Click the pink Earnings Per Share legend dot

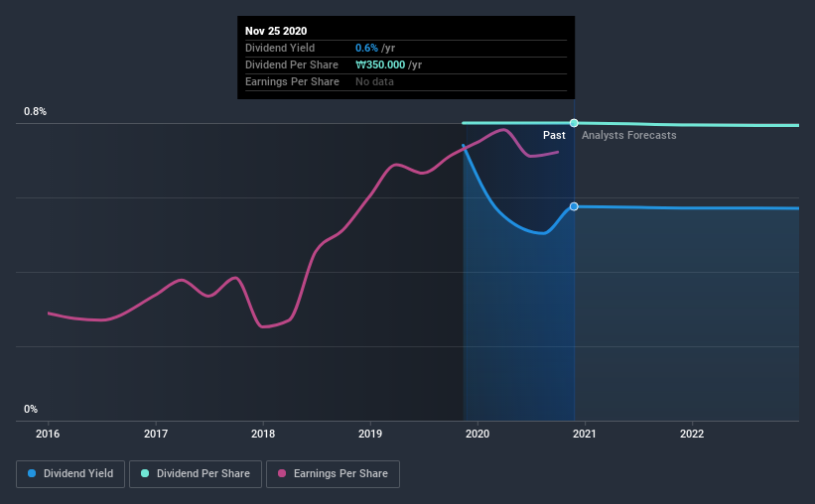click(x=282, y=473)
